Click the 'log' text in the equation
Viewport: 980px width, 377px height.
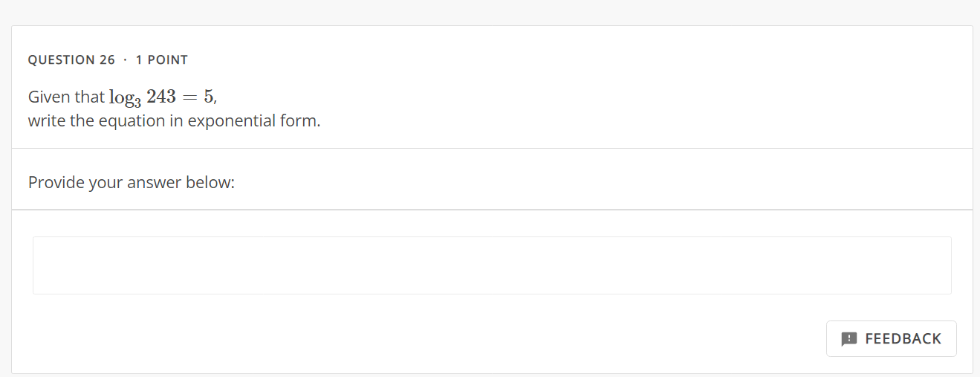[x=120, y=97]
